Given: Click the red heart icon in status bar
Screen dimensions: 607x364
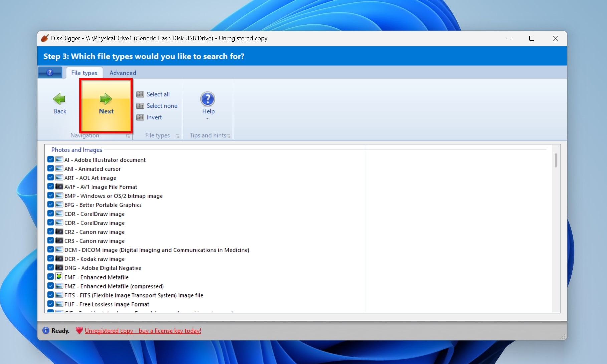Looking at the screenshot, I should 79,330.
